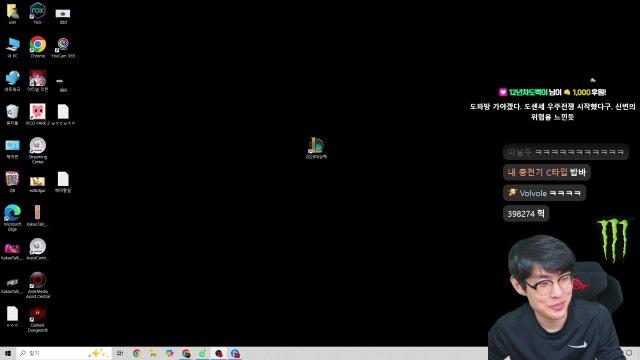Select the Network desktop icon
Screen dimensions: 640x360
12,81
